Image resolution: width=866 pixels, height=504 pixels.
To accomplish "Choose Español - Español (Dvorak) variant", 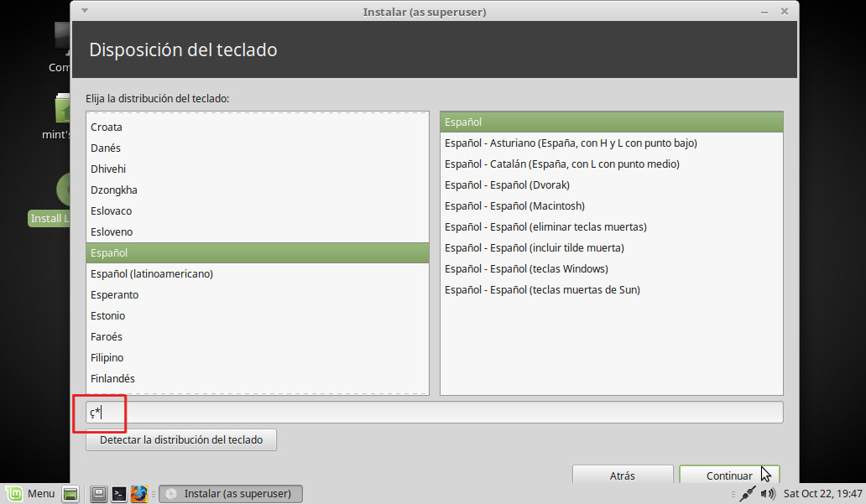I will 507,184.
